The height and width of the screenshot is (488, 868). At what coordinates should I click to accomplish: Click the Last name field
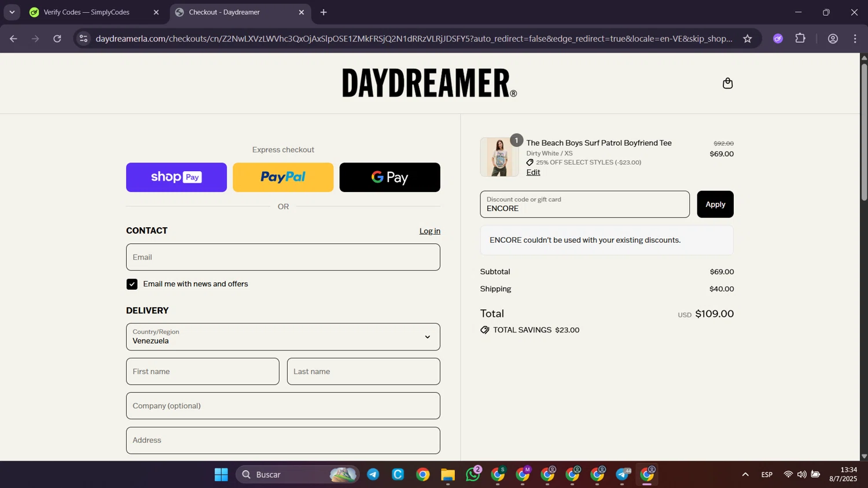click(x=363, y=371)
